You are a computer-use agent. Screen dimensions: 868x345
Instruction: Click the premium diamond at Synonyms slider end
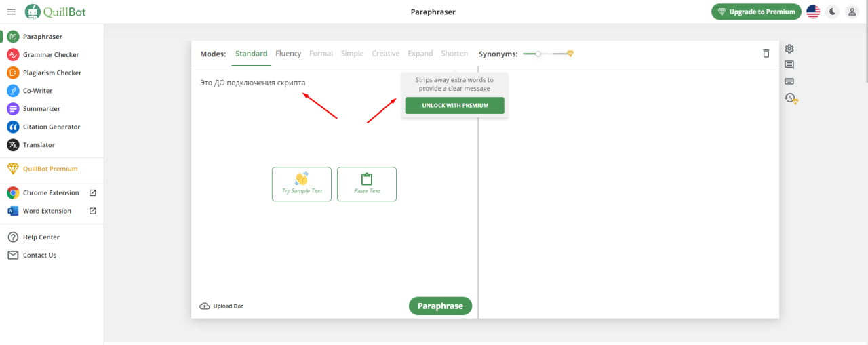570,54
